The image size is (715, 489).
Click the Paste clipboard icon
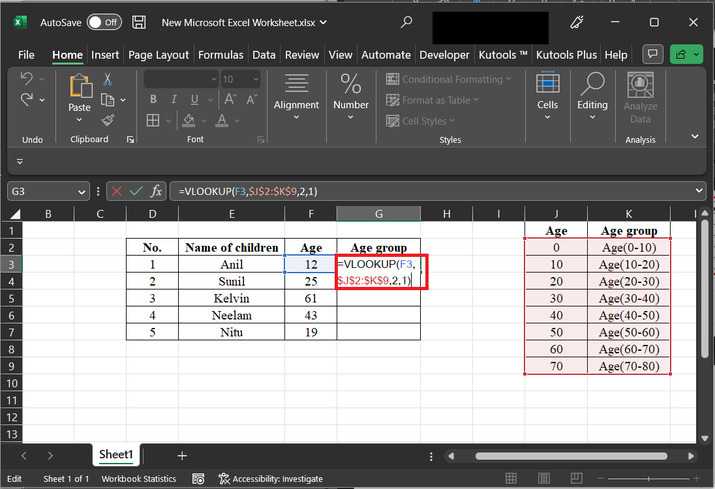point(79,88)
